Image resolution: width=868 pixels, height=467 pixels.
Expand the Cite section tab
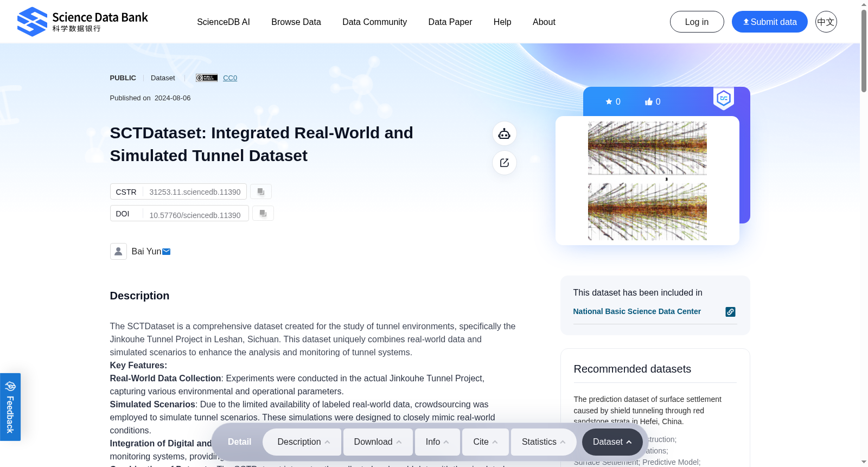pyautogui.click(x=486, y=442)
